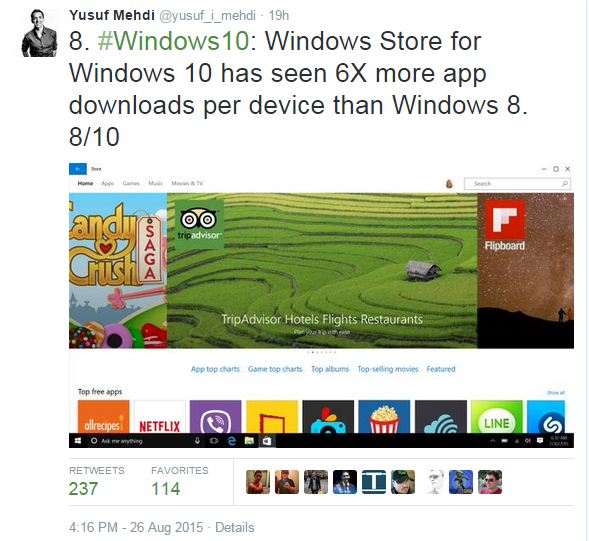Screen dimensions: 589x541
Task: Select the purple Viber app tile
Action: (x=216, y=417)
